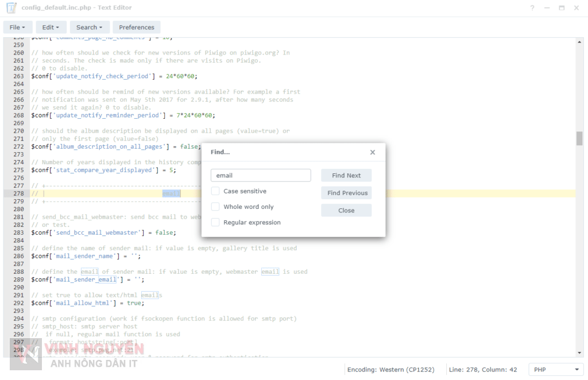Click the Find text field containing "email"
588x380 pixels.
pyautogui.click(x=261, y=175)
